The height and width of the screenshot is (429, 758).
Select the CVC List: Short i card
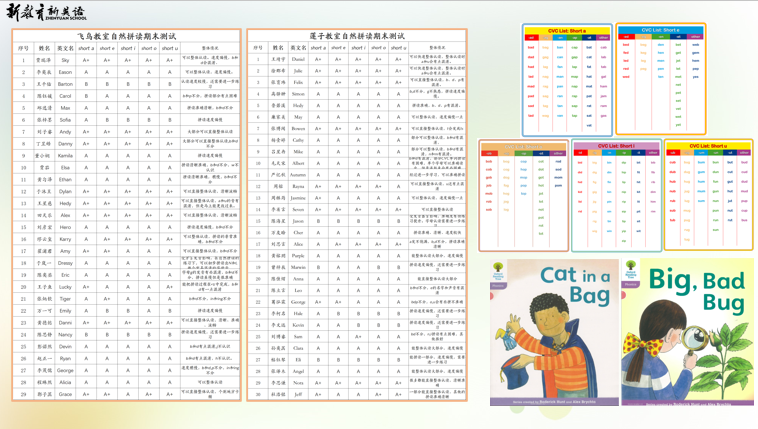(616, 195)
